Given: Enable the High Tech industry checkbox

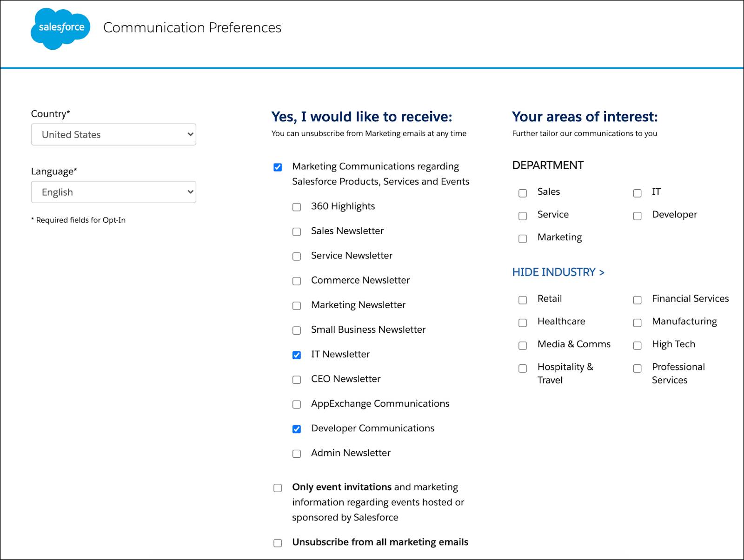Looking at the screenshot, I should [x=637, y=346].
